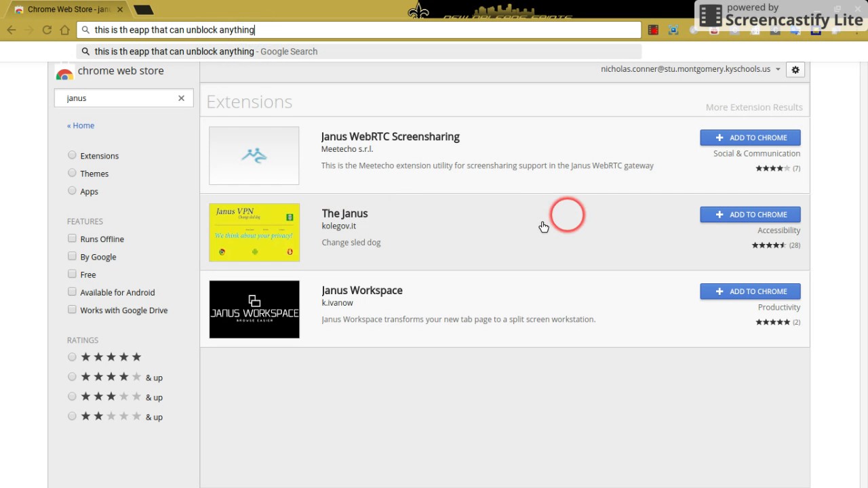Tick Available for Android checkbox
Viewport: 868px width, 488px height.
(72, 291)
